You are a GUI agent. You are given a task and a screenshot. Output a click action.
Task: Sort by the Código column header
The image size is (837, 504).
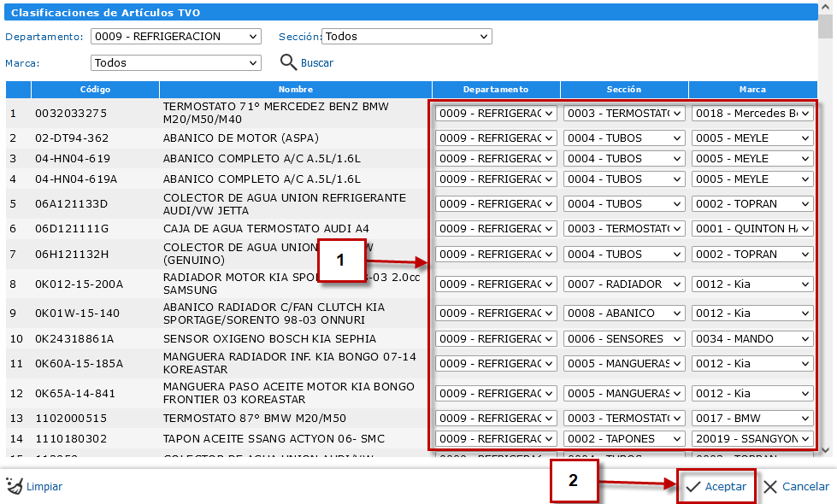95,90
